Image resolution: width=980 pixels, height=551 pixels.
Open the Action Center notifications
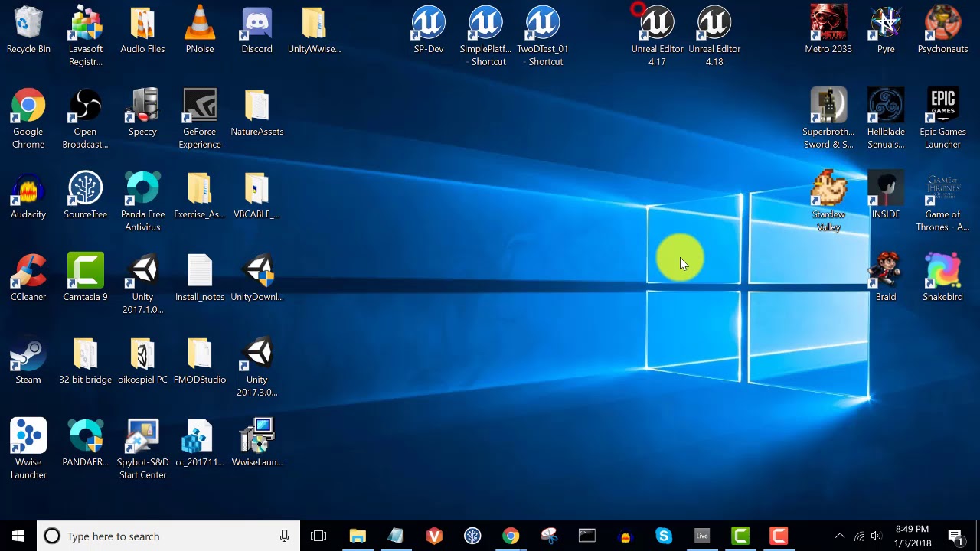(x=955, y=536)
